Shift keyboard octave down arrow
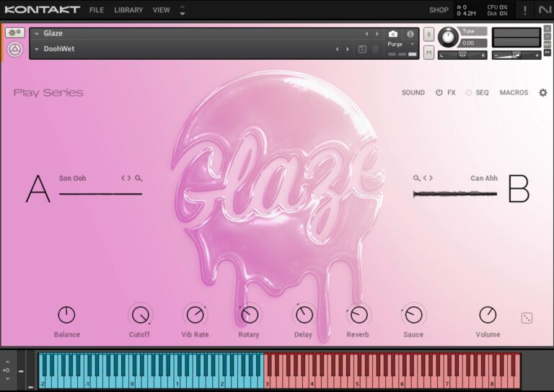This screenshot has width=554, height=392. click(x=7, y=379)
